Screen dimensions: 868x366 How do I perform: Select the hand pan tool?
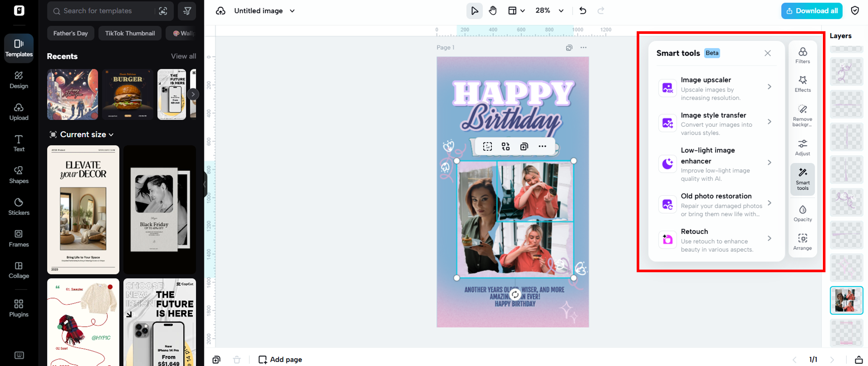[493, 11]
